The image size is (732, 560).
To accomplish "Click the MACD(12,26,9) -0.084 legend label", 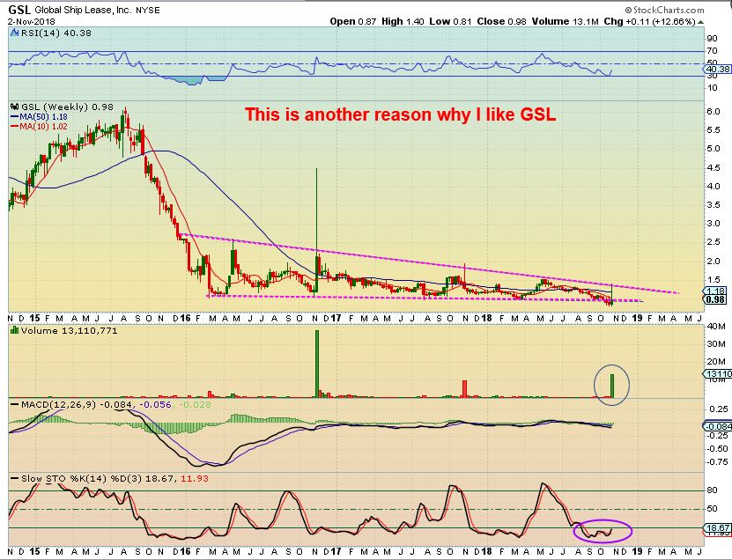I will point(77,405).
